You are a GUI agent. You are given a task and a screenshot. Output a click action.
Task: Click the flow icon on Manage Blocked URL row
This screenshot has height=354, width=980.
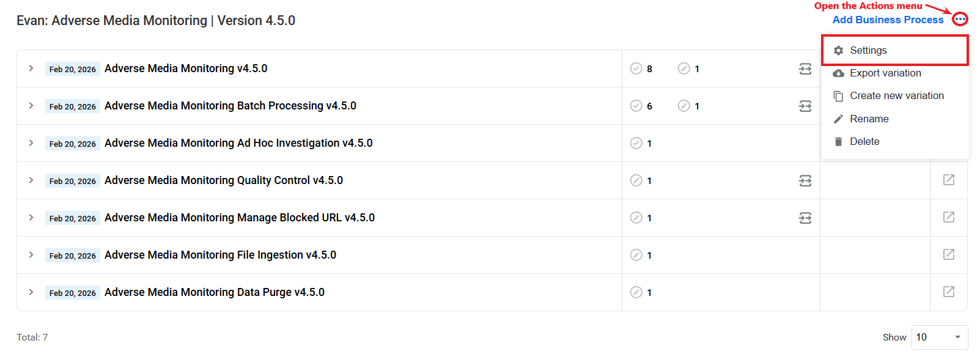click(805, 218)
